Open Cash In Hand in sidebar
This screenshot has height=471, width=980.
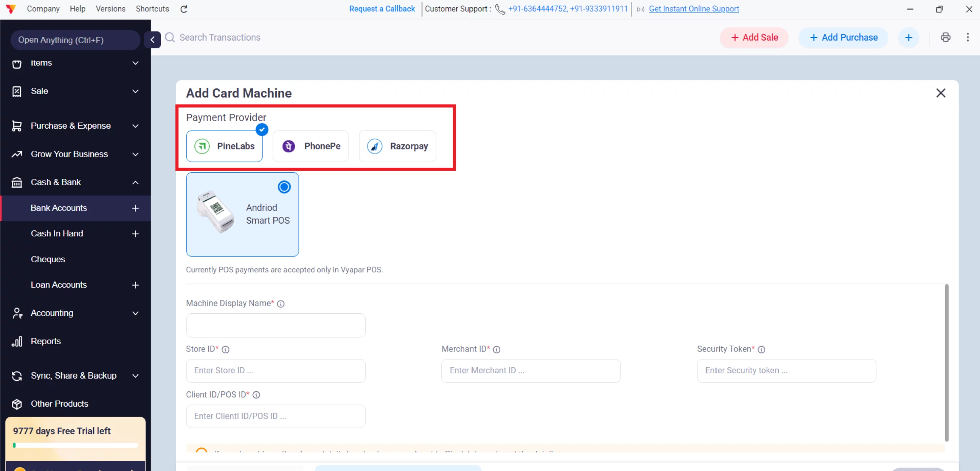tap(57, 234)
